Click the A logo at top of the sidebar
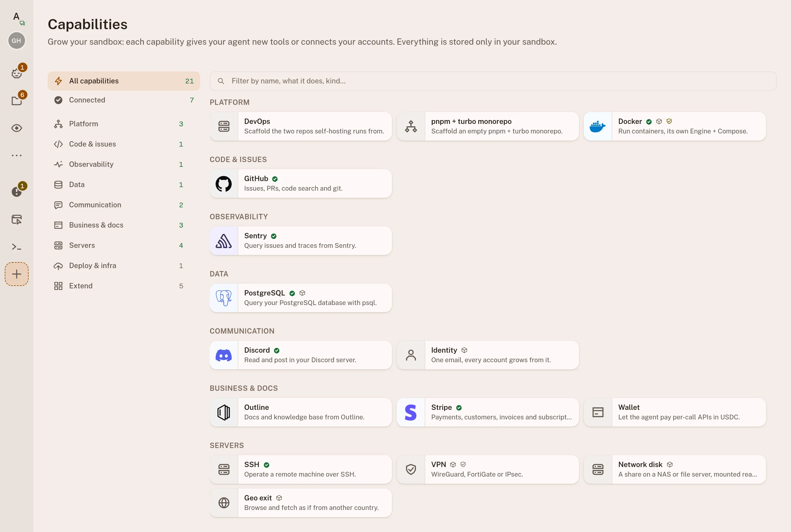 (17, 17)
